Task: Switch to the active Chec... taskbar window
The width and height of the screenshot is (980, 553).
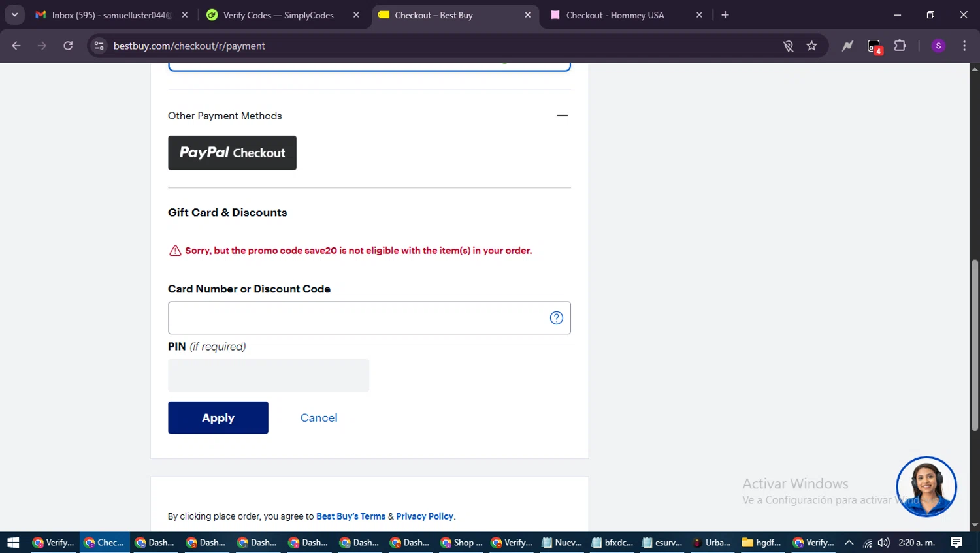Action: [x=105, y=543]
